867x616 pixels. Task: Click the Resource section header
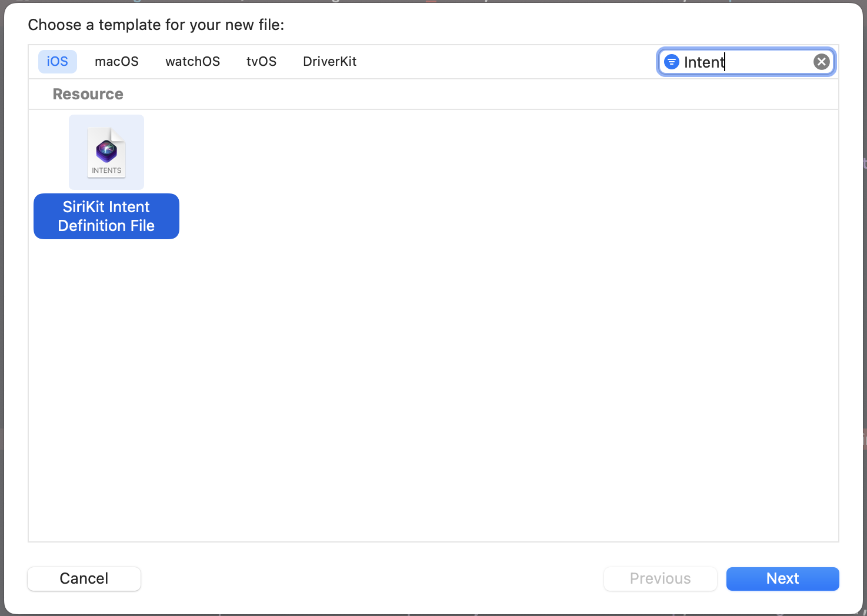88,94
